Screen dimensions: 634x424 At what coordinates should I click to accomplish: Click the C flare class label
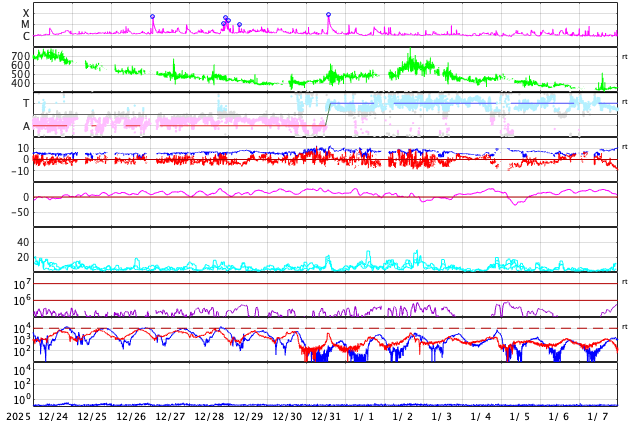point(26,36)
